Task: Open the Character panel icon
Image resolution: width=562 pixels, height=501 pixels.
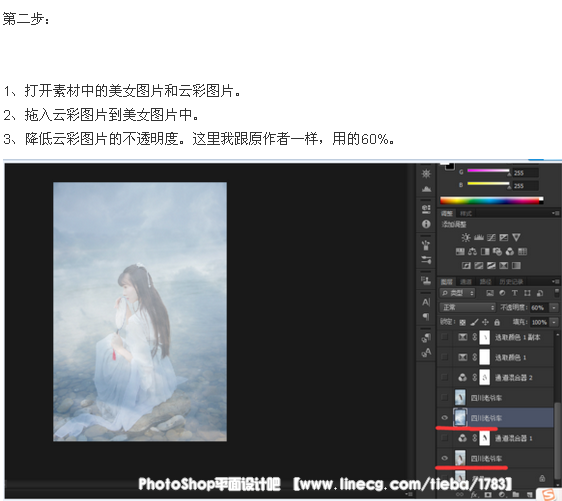Action: (x=426, y=302)
